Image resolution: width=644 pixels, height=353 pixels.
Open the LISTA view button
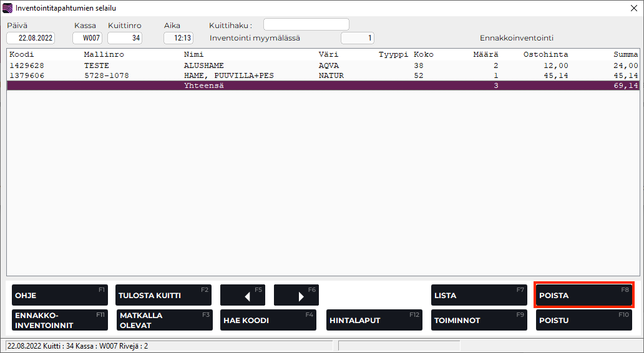[x=479, y=296]
